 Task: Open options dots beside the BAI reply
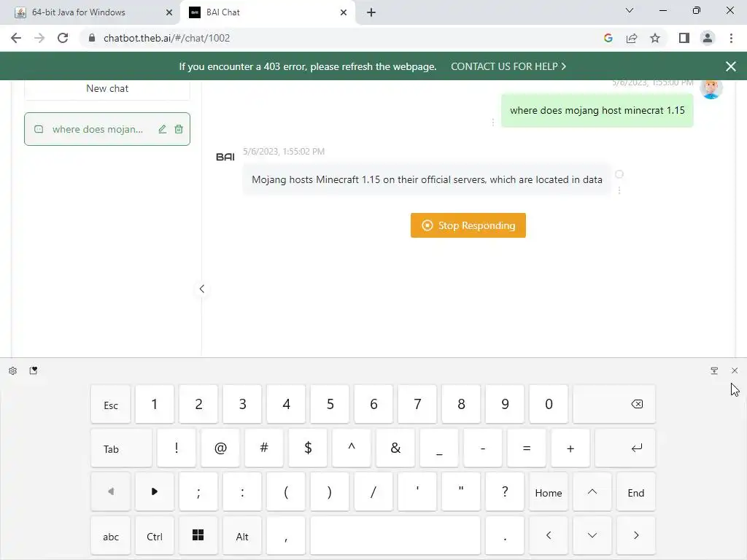point(619,190)
